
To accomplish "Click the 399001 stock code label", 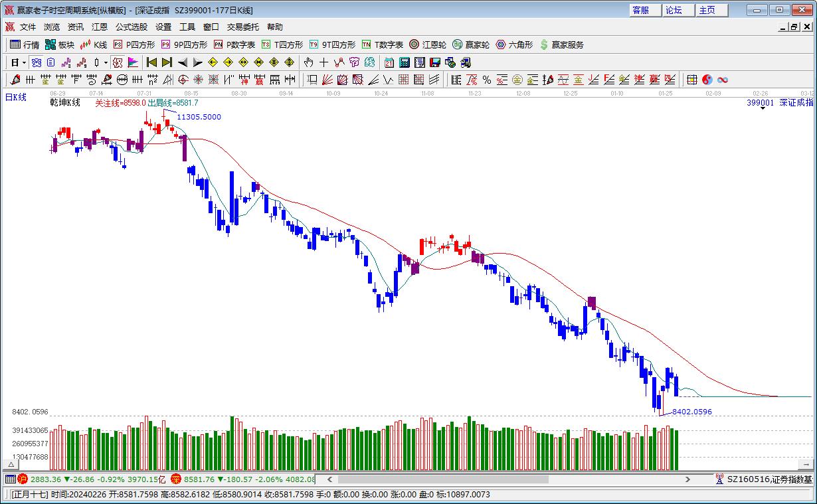I will coord(761,103).
